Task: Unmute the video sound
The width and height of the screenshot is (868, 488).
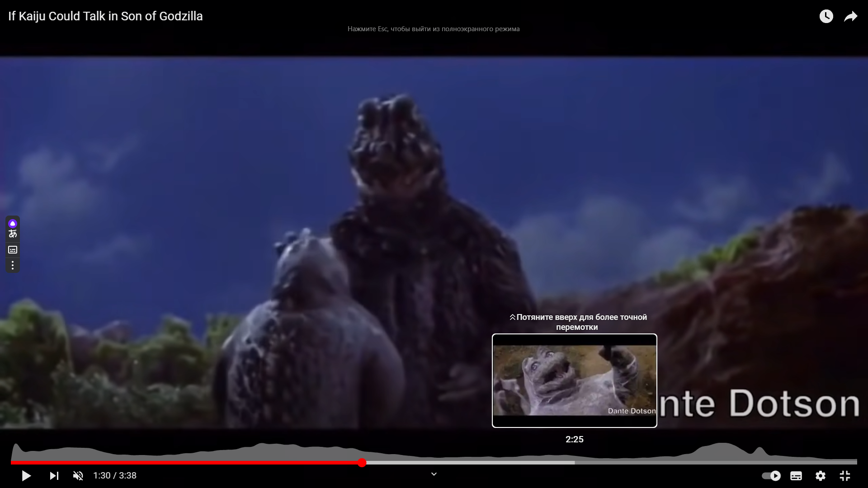Action: [78, 476]
